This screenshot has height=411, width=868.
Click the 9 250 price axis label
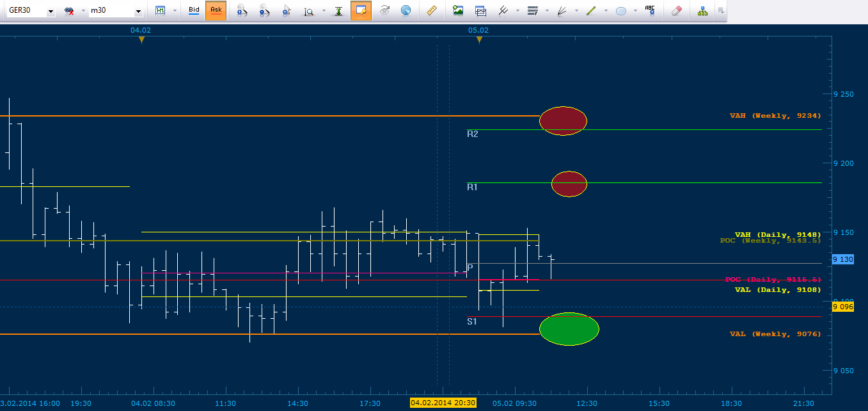point(843,95)
